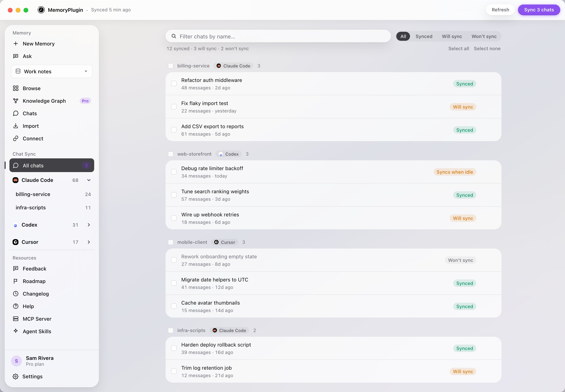Viewport: 565px width, 392px height.
Task: Click the Help question mark icon
Action: 16,306
